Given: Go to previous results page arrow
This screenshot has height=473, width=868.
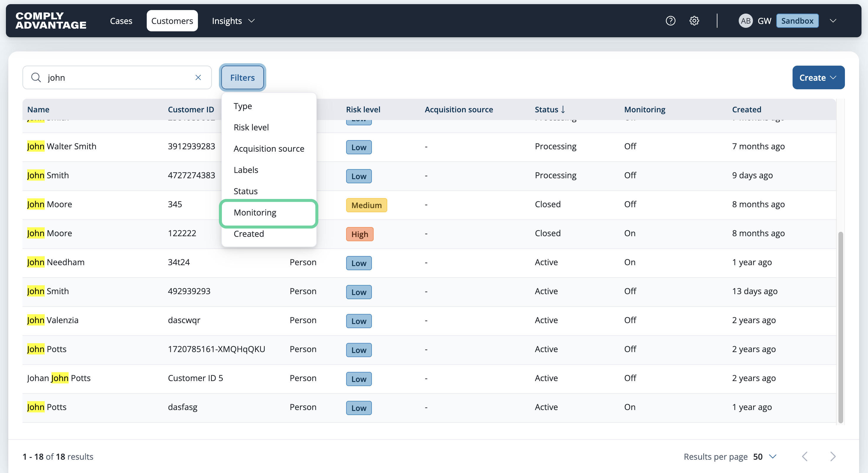Looking at the screenshot, I should [x=805, y=456].
